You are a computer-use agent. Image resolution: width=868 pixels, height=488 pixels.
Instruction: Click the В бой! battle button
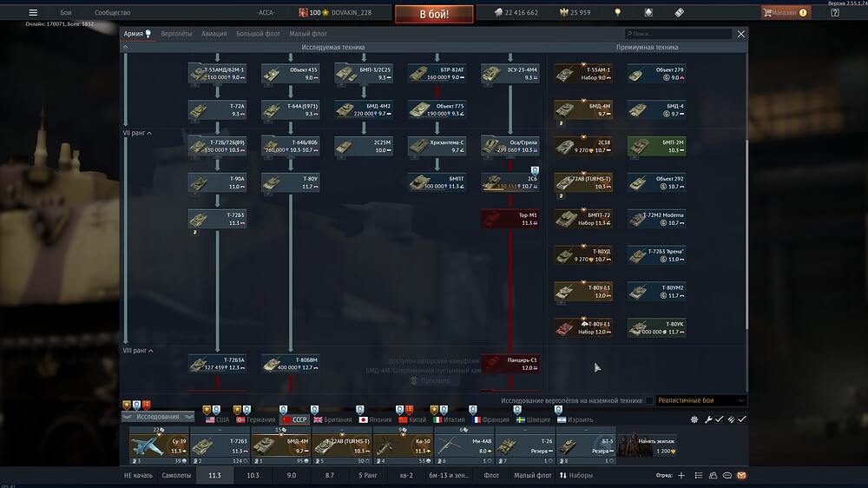(434, 14)
